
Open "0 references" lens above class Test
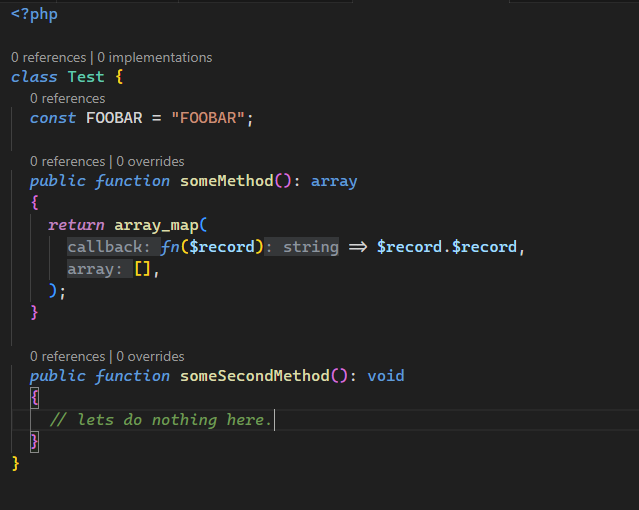click(48, 57)
